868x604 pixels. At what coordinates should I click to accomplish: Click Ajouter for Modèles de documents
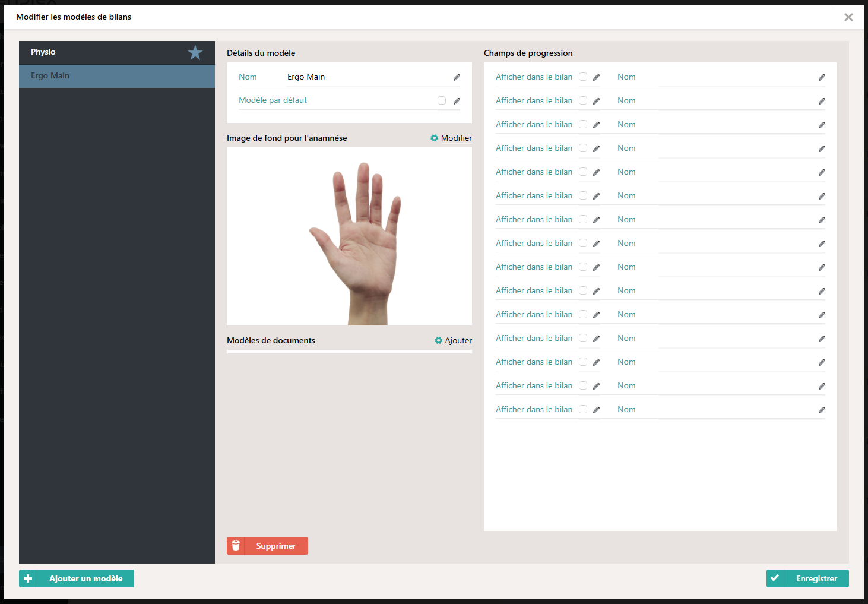458,340
